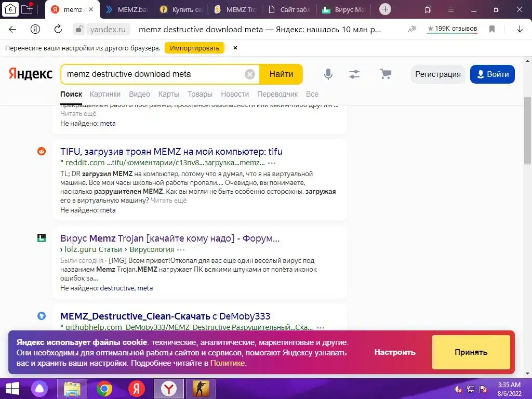Viewport: 532px width, 399px height.
Task: Open red Yandex Я app in taskbar
Action: (x=137, y=389)
